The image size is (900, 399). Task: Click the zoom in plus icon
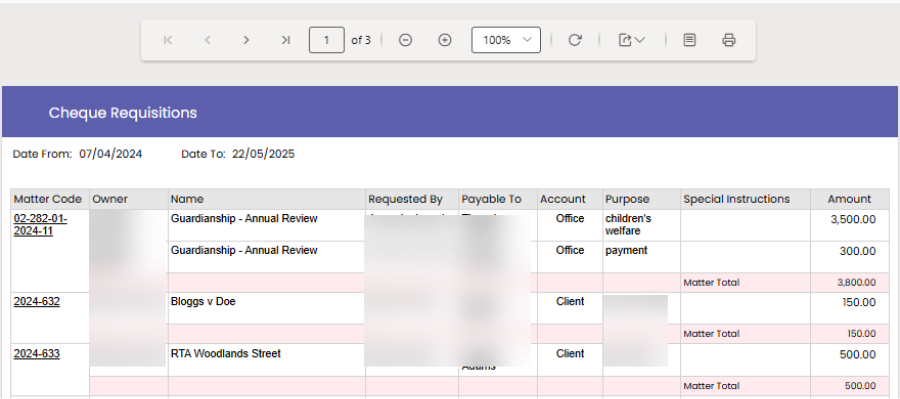[x=445, y=40]
